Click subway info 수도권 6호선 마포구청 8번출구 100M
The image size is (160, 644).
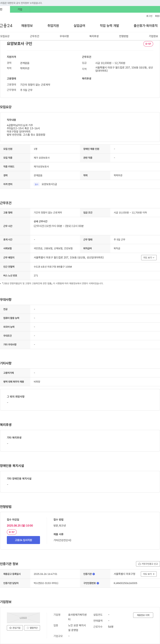(x=53, y=267)
